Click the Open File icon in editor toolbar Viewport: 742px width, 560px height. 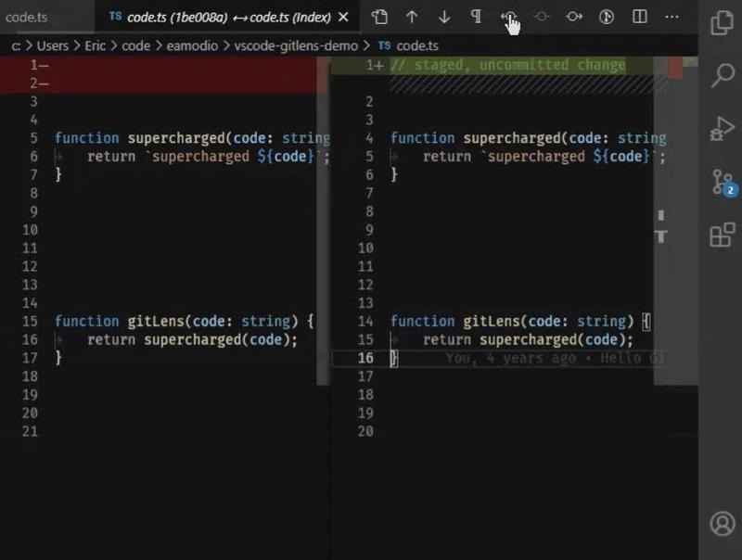coord(379,17)
